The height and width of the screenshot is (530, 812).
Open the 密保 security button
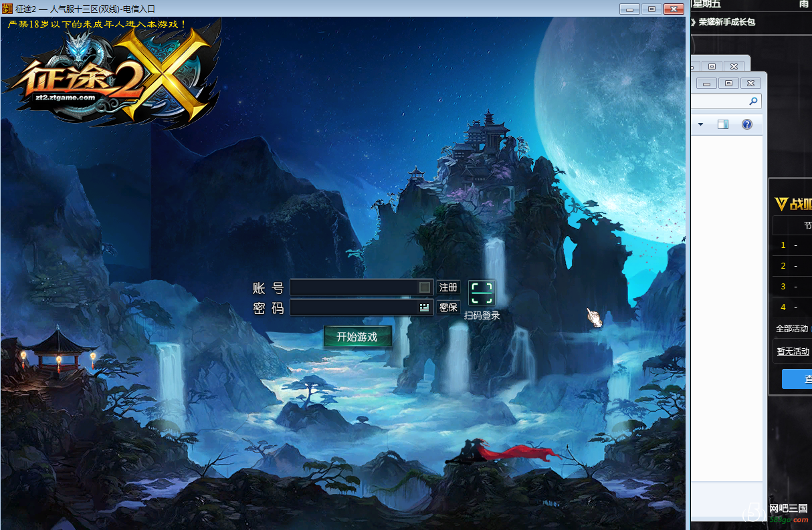[x=448, y=307]
